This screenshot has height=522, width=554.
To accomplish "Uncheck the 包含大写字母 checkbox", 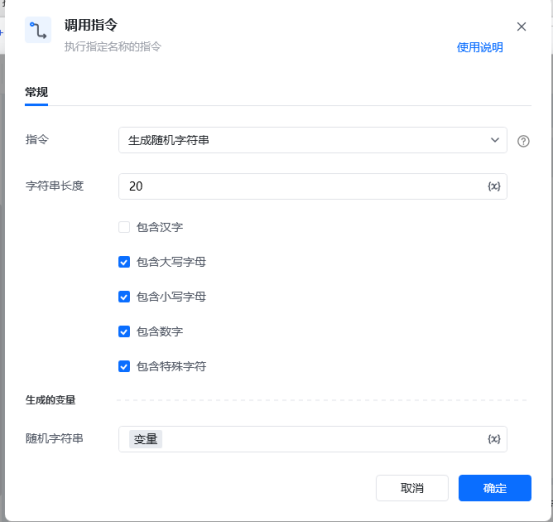I will [x=124, y=262].
